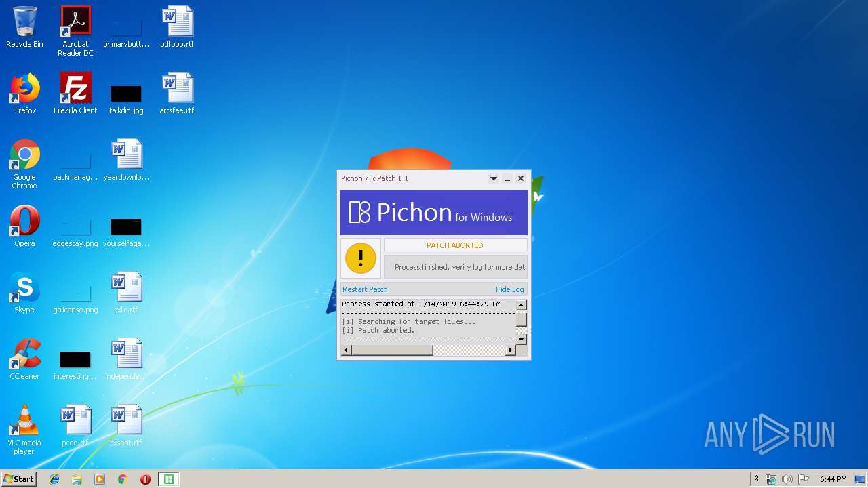Open FileZilla Client shortcut
This screenshot has height=488, width=868.
pyautogui.click(x=75, y=94)
